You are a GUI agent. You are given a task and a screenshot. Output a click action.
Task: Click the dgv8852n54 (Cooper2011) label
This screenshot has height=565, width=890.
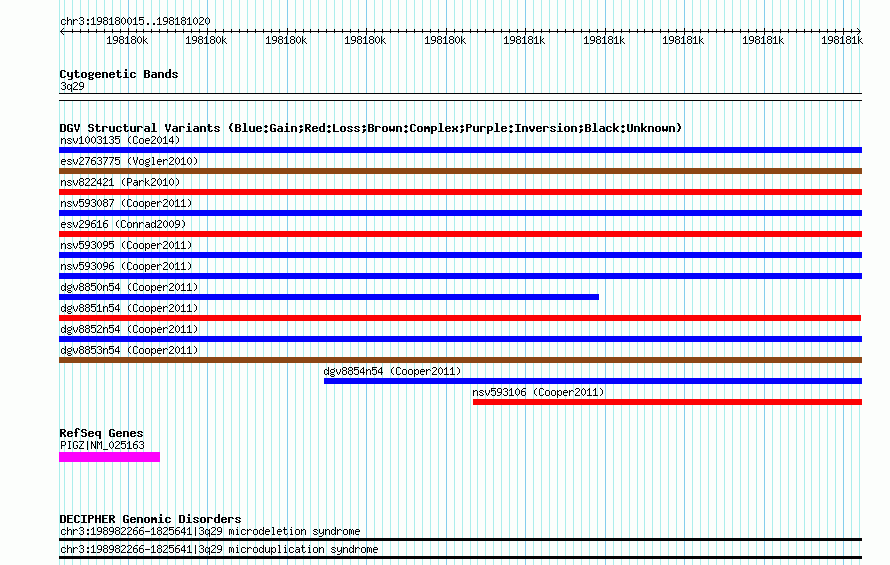click(129, 329)
